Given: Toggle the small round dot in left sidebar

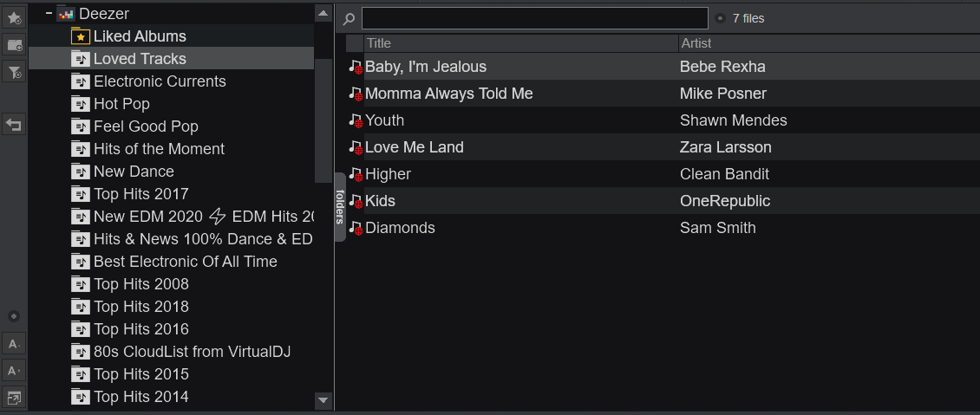Looking at the screenshot, I should [x=14, y=316].
